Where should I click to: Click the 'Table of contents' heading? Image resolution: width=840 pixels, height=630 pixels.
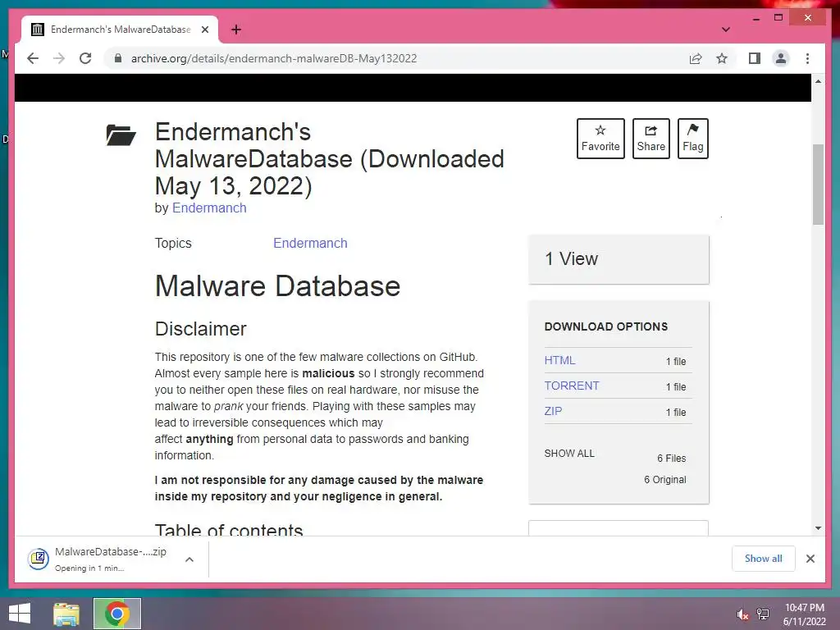[x=229, y=529]
